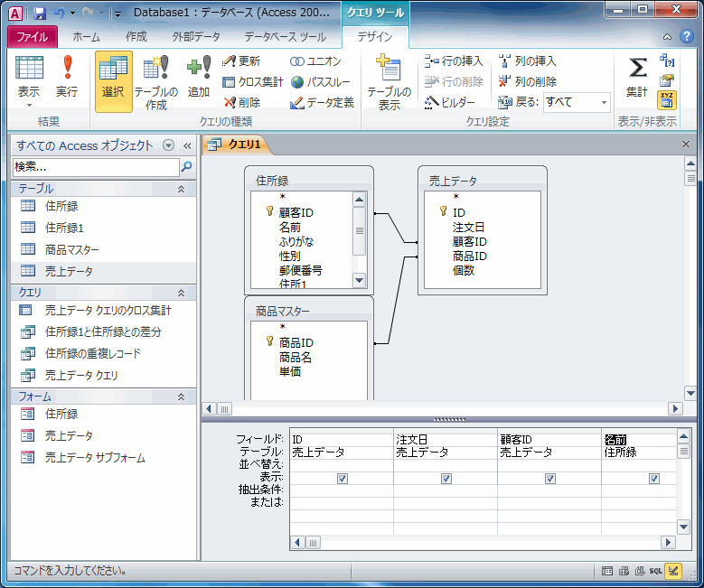704x588 pixels.
Task: Select design view icon in status bar
Action: [673, 571]
